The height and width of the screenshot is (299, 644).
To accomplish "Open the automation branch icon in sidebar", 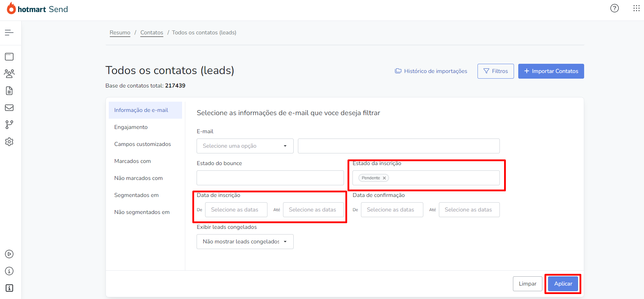I will coord(9,125).
